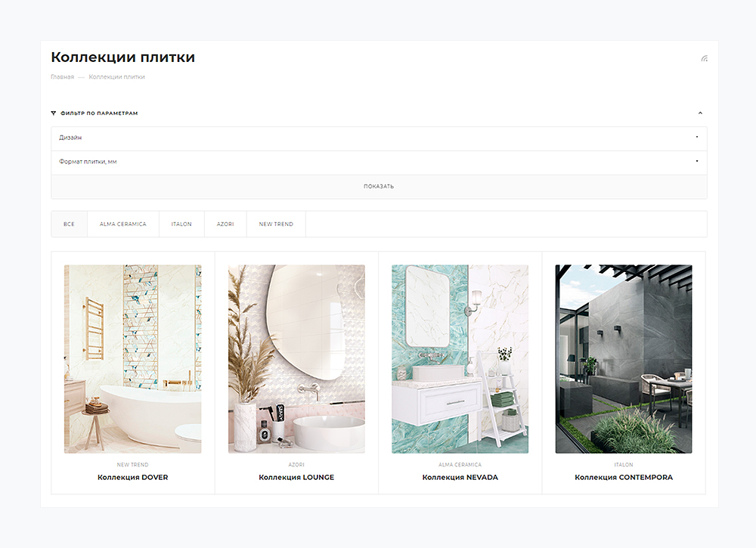Screen dimensions: 756x548
Task: Click the Коллекция DOVER title link
Action: point(132,478)
